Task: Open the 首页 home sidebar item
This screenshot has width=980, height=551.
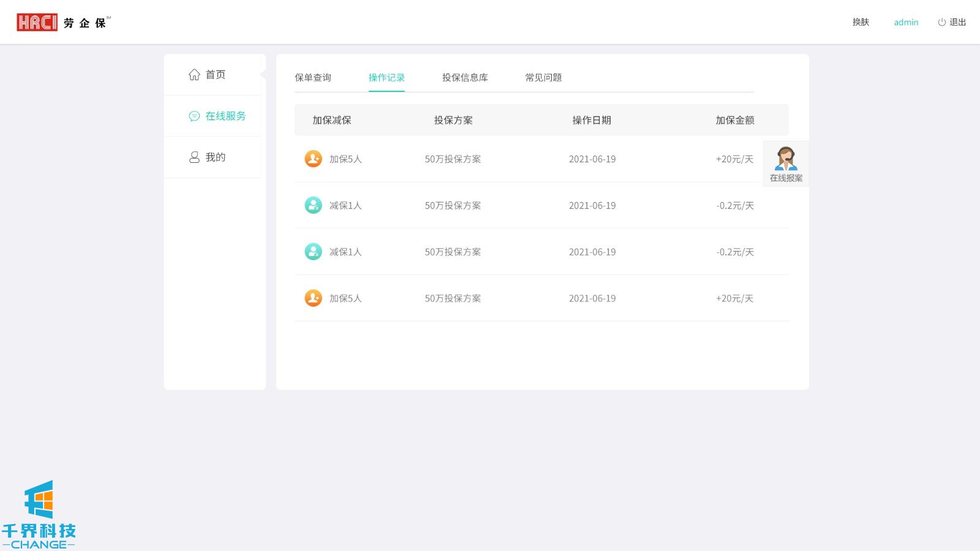Action: tap(207, 75)
